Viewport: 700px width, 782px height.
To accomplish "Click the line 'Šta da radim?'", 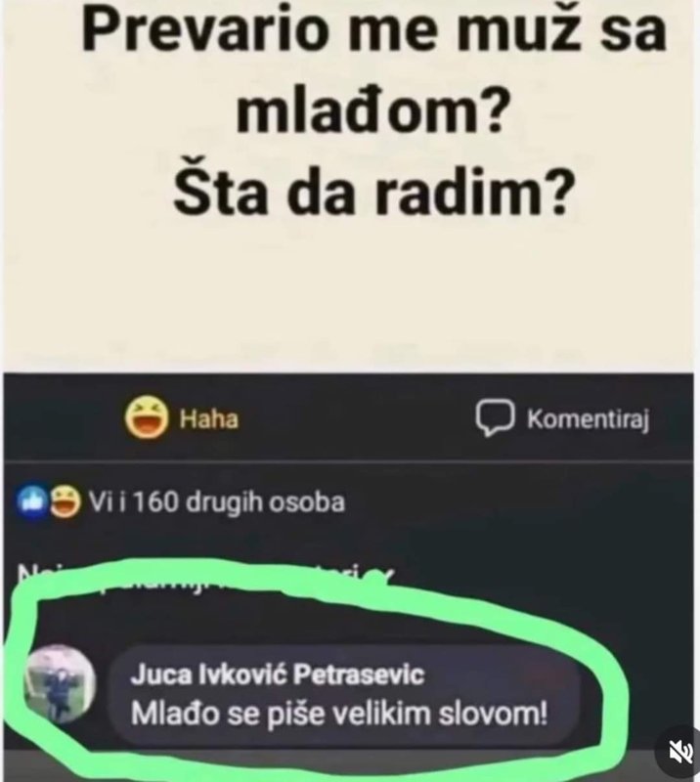I will pos(372,192).
